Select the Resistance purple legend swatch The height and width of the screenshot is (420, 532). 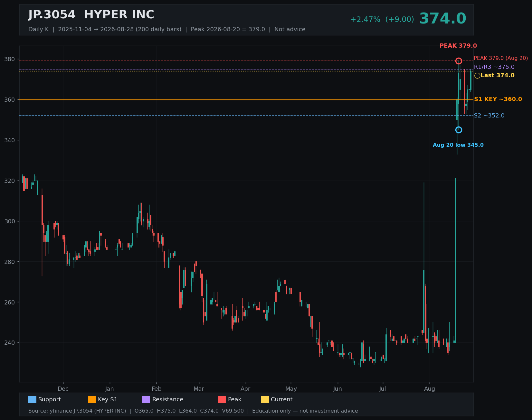point(146,399)
